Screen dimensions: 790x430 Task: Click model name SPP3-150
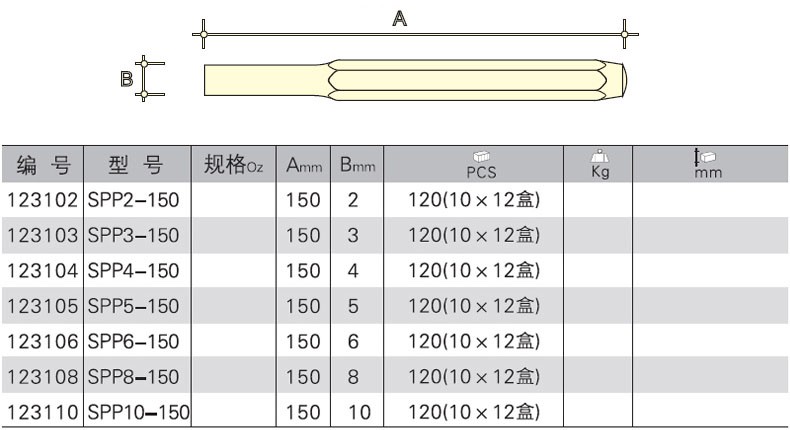pos(133,235)
